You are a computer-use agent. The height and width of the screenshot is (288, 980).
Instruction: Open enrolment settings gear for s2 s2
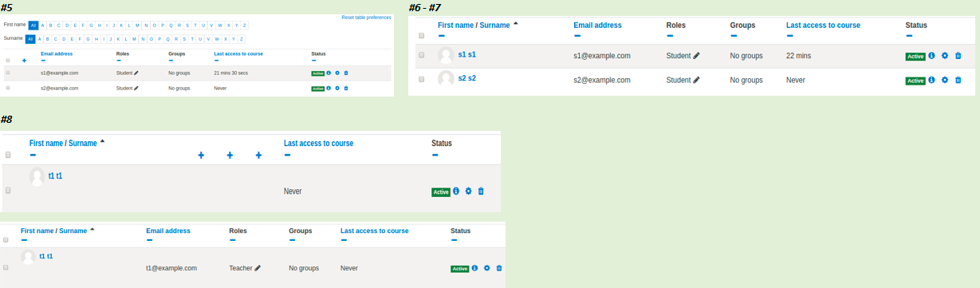945,80
